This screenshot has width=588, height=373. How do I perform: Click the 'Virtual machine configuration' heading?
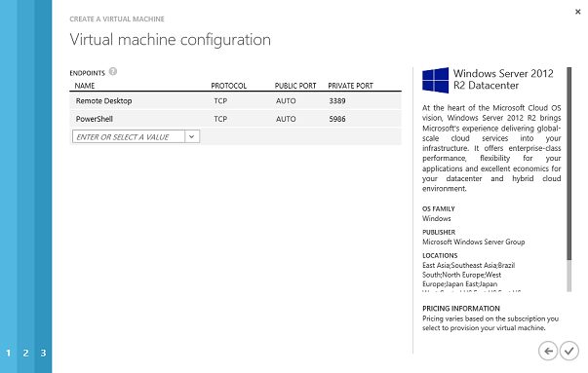pyautogui.click(x=170, y=40)
